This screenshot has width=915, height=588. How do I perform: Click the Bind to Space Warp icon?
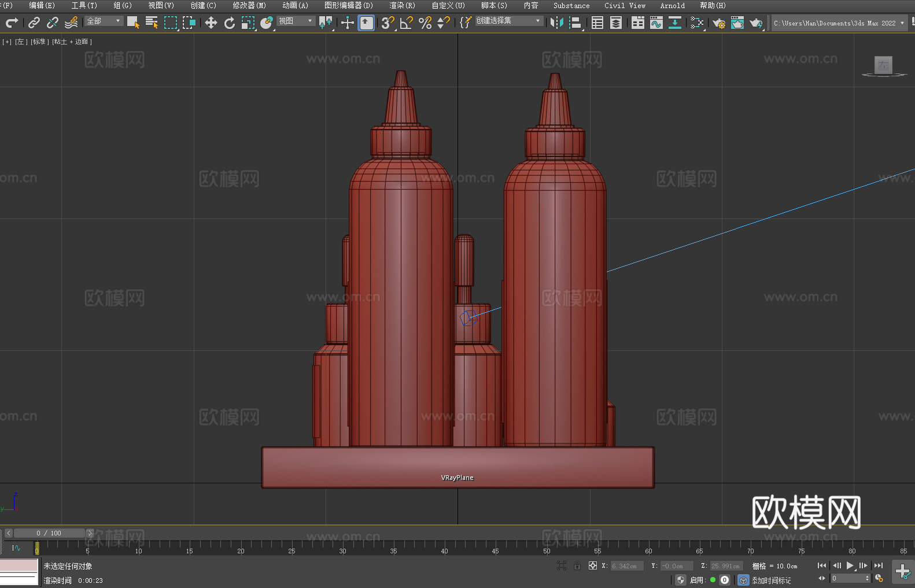[x=71, y=23]
